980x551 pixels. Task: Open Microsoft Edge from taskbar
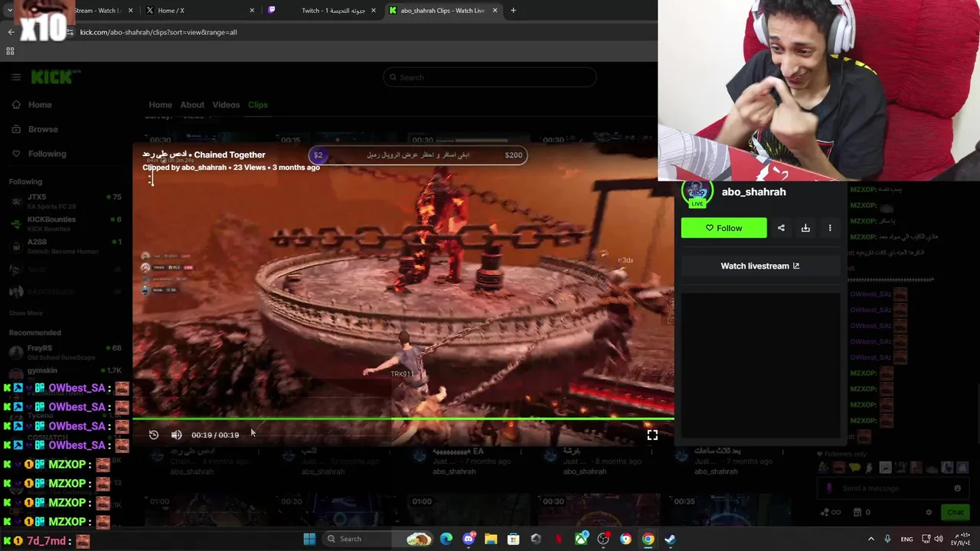[x=446, y=539]
